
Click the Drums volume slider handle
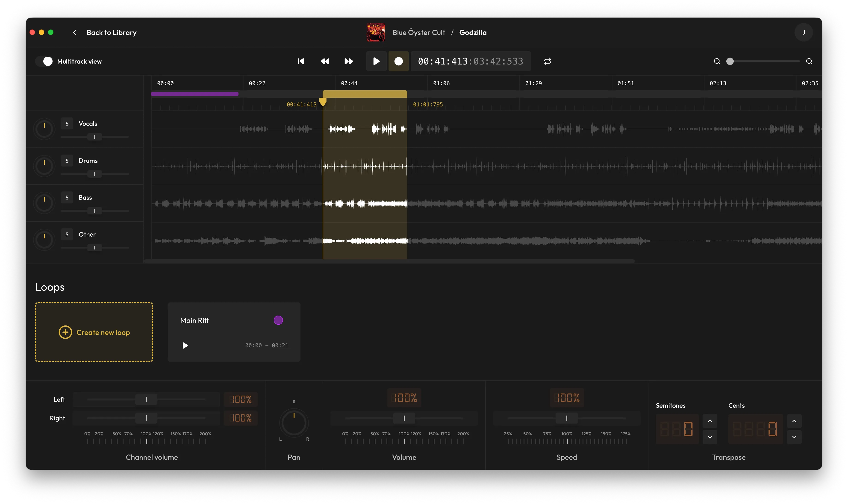[94, 174]
